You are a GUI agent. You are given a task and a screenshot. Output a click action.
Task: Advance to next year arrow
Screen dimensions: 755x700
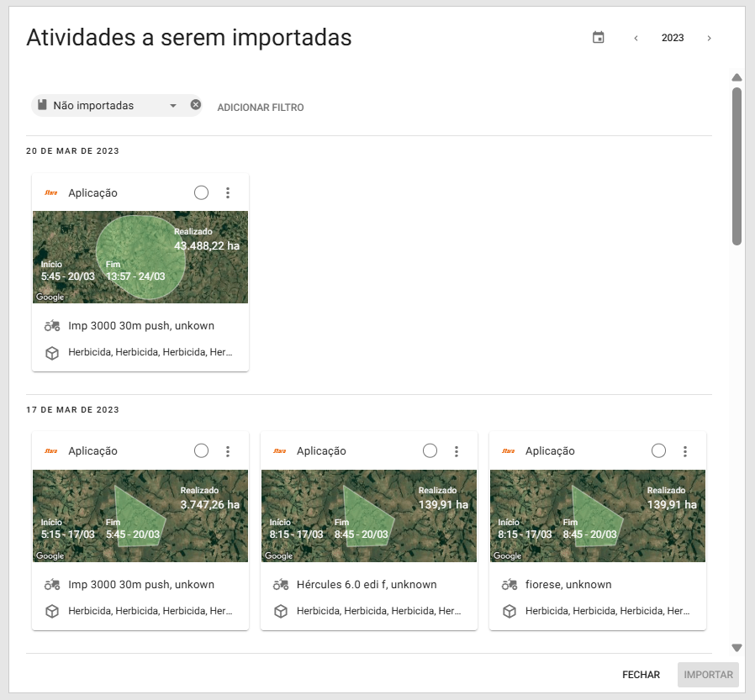click(x=709, y=38)
